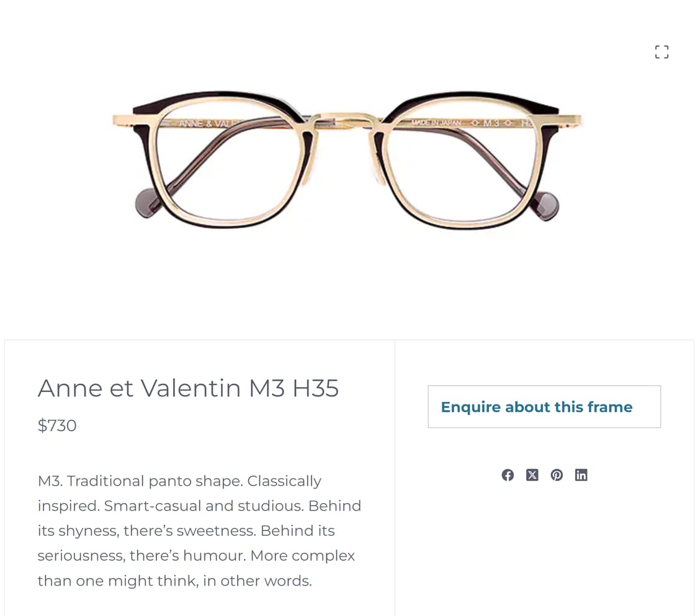Viewport: 698px width, 616px height.
Task: Click the ANNE & VAL engraving on the frame
Action: click(204, 123)
